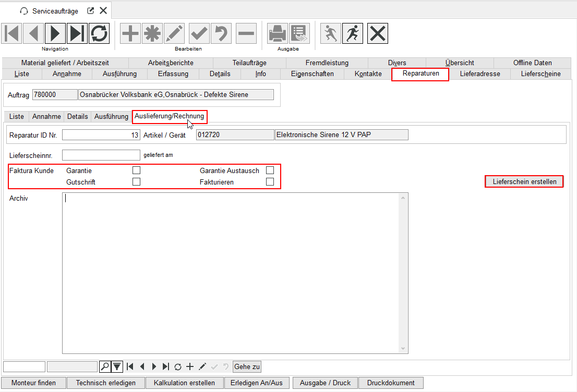Click the running figure icon in top toolbar
The image size is (577, 392).
pyautogui.click(x=353, y=34)
